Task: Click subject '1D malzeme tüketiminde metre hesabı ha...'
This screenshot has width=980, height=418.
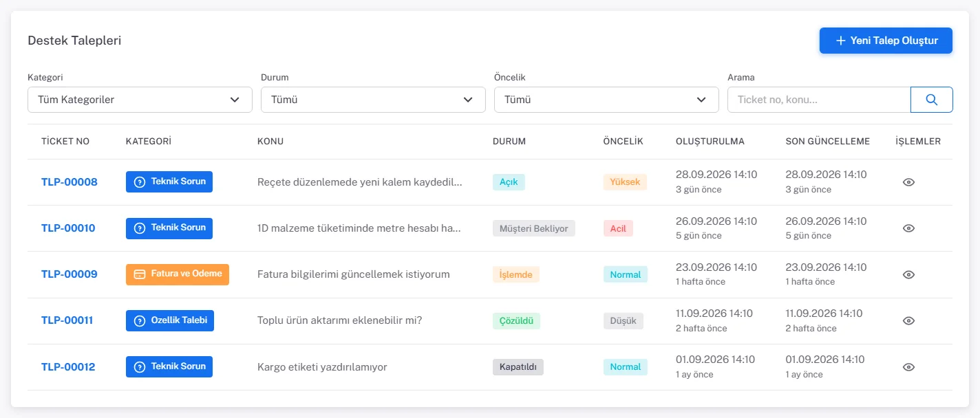Action: [359, 228]
